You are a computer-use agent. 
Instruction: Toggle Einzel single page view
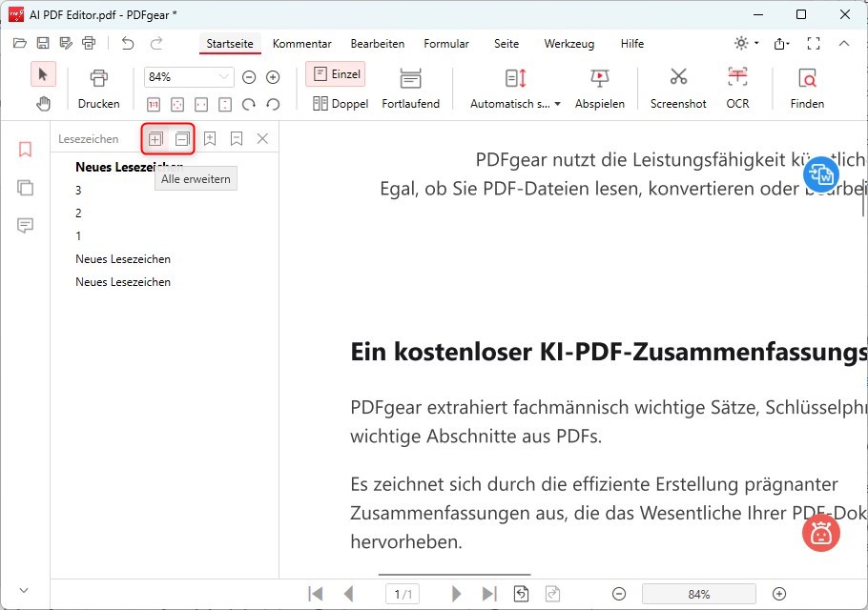tap(336, 74)
